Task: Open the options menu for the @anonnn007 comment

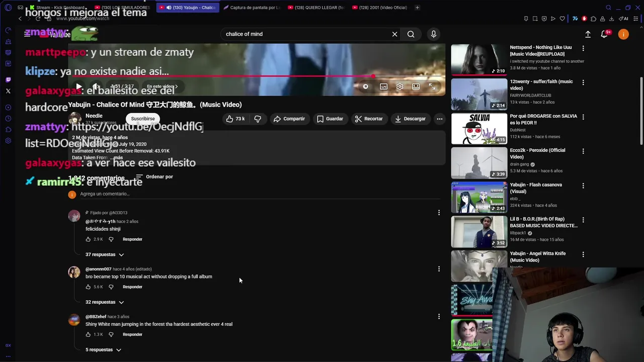Action: tap(439, 269)
